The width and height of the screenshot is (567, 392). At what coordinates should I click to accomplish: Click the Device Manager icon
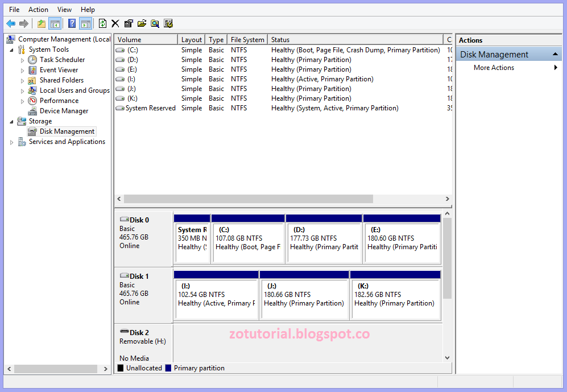(x=32, y=110)
